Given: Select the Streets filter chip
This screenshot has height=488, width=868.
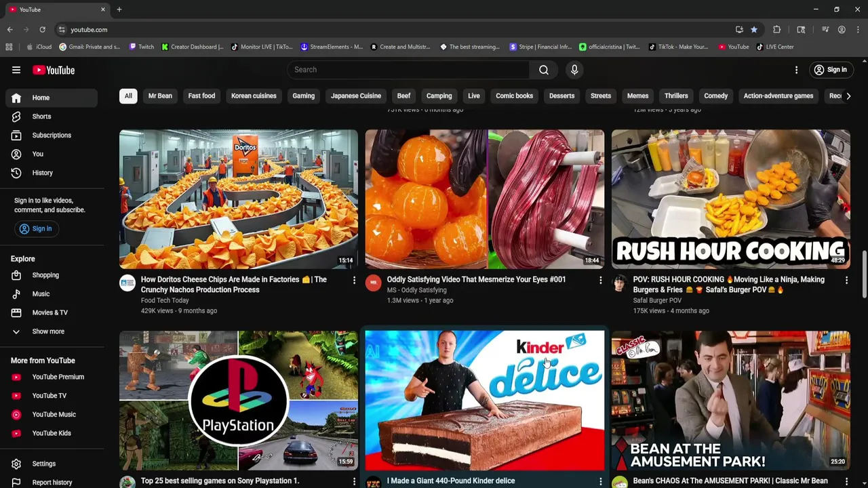Looking at the screenshot, I should [601, 96].
